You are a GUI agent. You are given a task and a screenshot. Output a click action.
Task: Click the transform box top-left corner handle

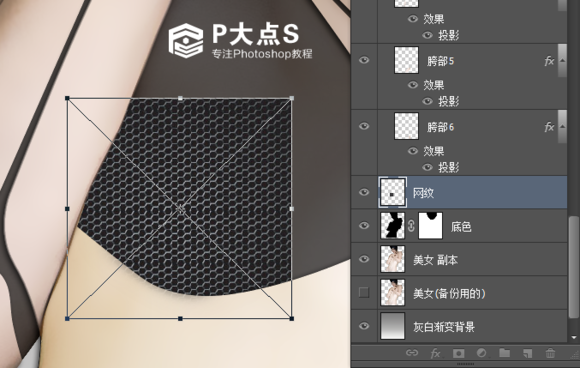(67, 98)
